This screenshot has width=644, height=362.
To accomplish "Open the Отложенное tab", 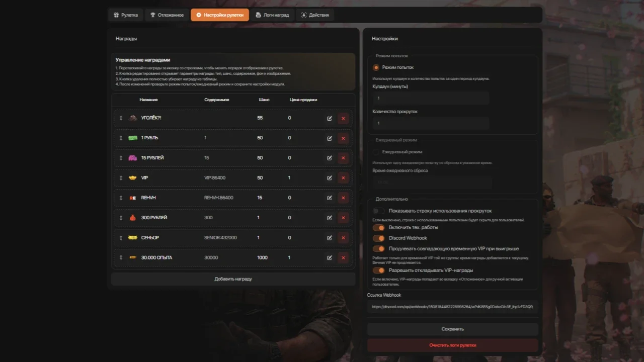I will (167, 15).
